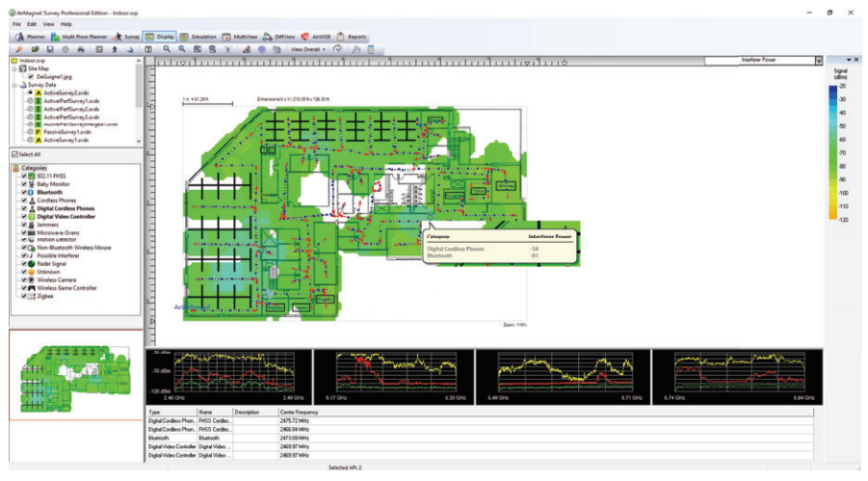Click the open folder toolbar icon
The image size is (868, 481).
pyautogui.click(x=35, y=49)
